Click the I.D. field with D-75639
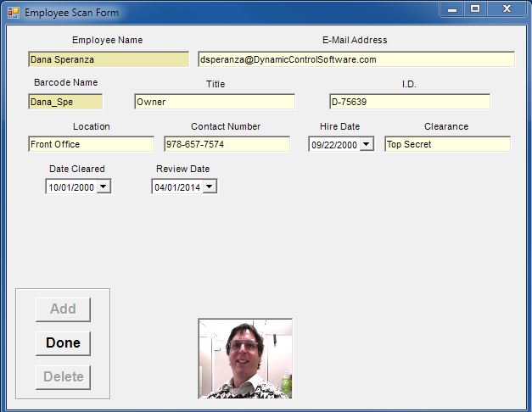Image resolution: width=532 pixels, height=412 pixels. [x=410, y=102]
